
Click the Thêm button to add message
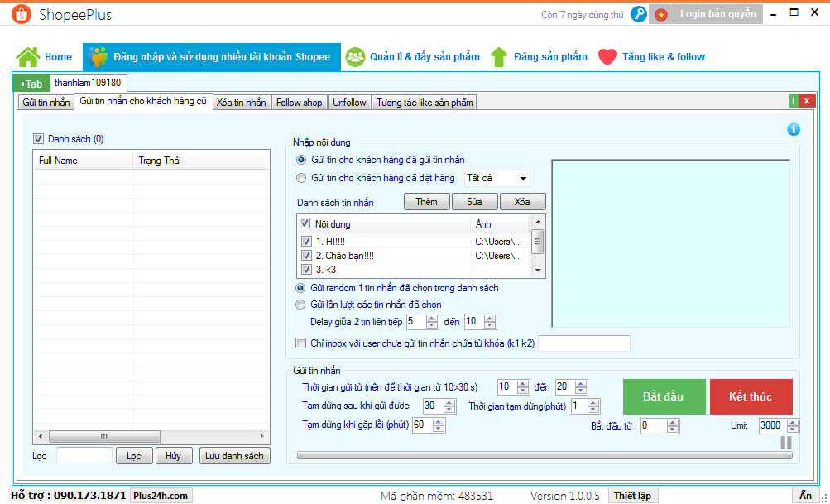pos(426,202)
